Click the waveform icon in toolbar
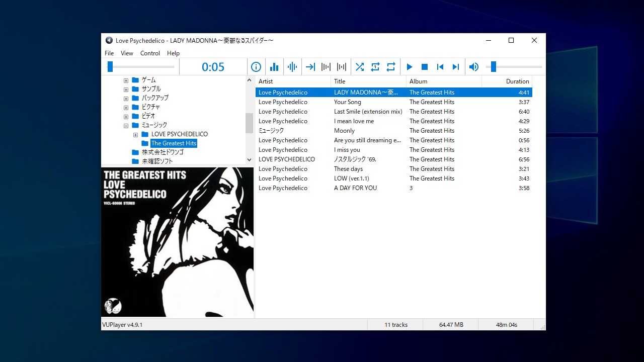The height and width of the screenshot is (362, 644). 292,67
